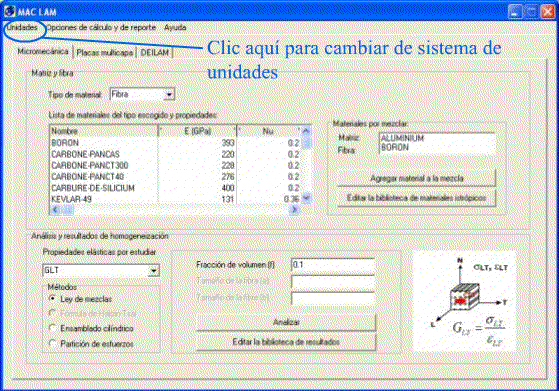Close the MAC LAM window
The height and width of the screenshot is (391, 559).
coord(548,11)
